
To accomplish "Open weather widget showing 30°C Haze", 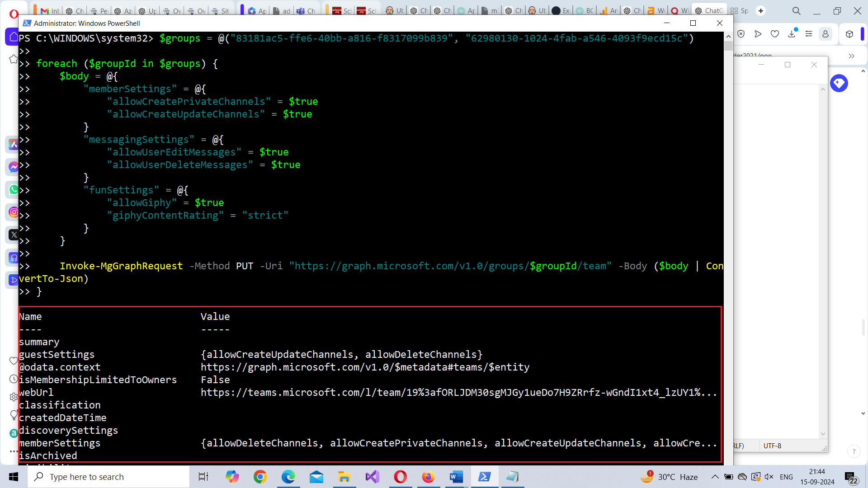I will point(669,477).
